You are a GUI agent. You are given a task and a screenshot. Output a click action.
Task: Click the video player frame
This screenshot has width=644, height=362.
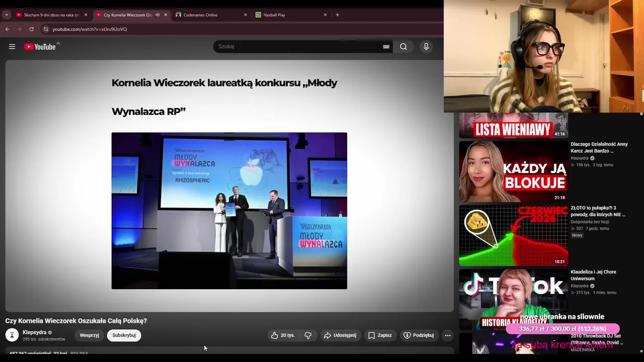229,186
